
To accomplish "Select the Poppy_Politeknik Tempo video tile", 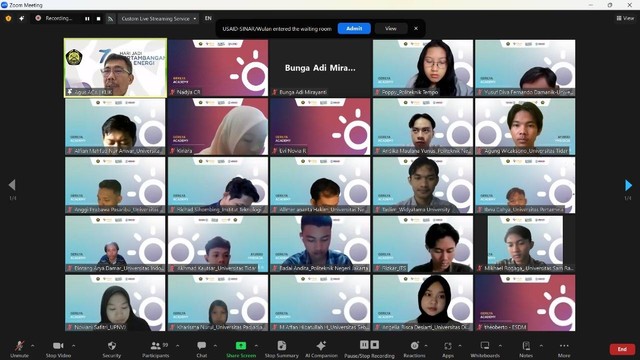I will pos(423,68).
